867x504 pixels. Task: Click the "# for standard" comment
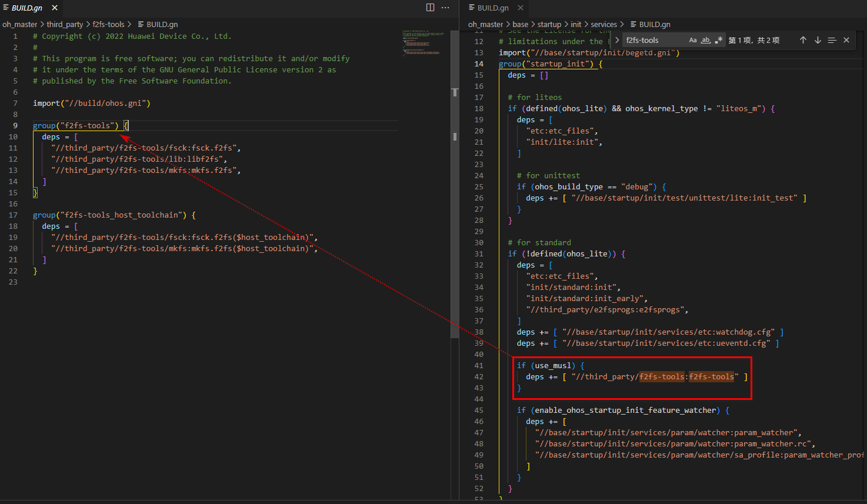(539, 242)
